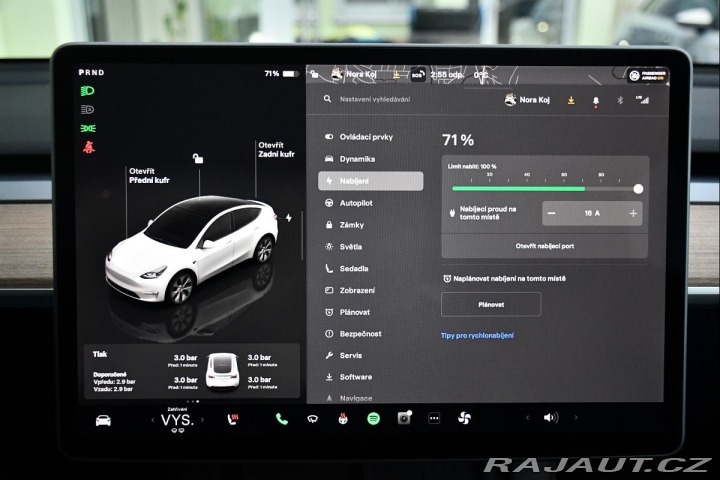The height and width of the screenshot is (480, 720).
Task: Tap the PRND gear indicator
Action: (91, 73)
